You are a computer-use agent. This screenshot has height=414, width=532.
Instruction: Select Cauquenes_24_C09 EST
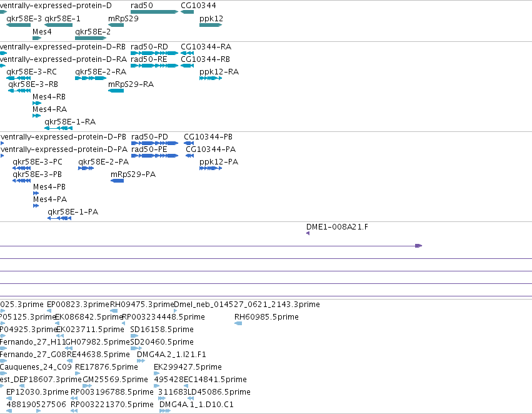point(3,373)
